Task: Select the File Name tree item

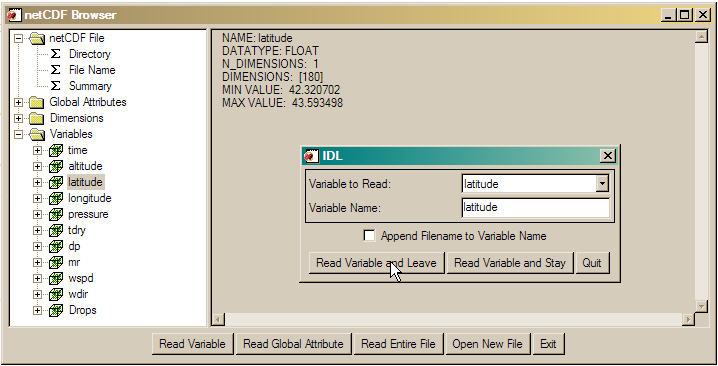Action: click(x=92, y=70)
